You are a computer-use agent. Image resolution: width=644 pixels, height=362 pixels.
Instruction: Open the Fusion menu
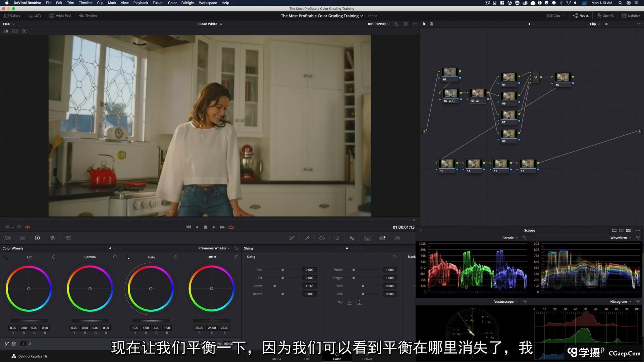click(x=158, y=3)
